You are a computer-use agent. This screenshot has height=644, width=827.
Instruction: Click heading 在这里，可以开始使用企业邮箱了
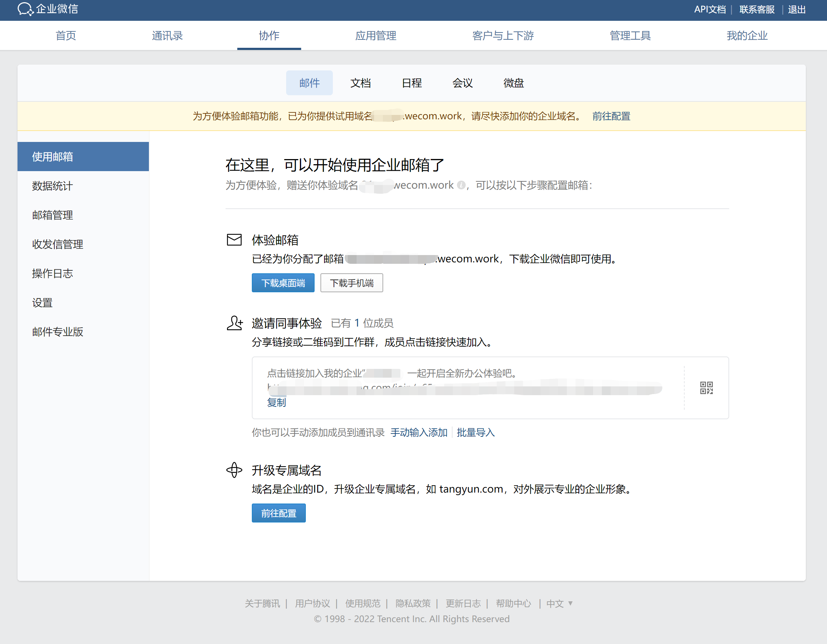335,165
